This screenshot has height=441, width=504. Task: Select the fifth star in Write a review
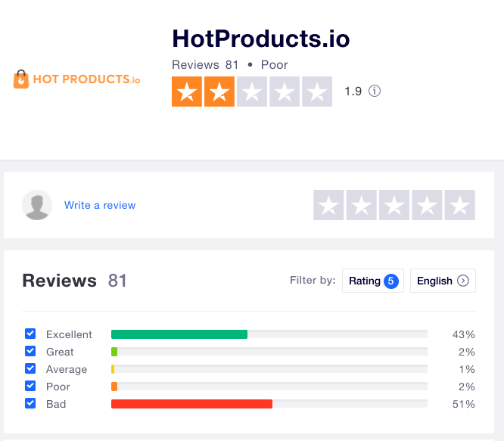tap(459, 205)
